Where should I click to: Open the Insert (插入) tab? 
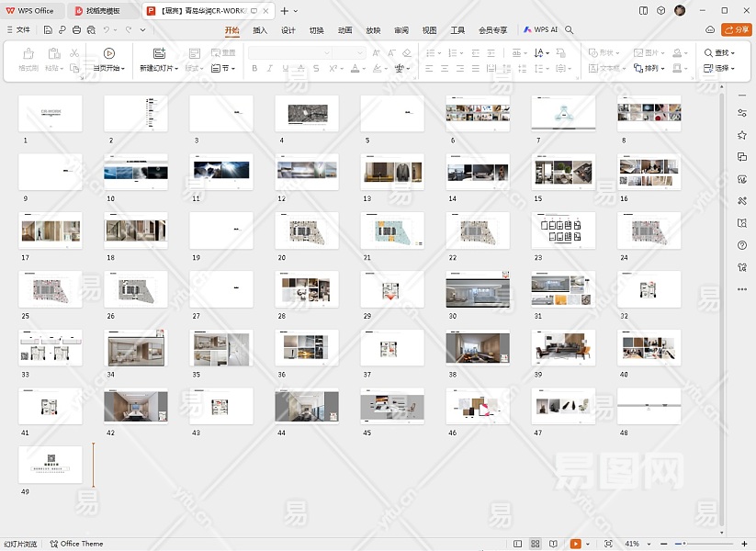click(260, 30)
